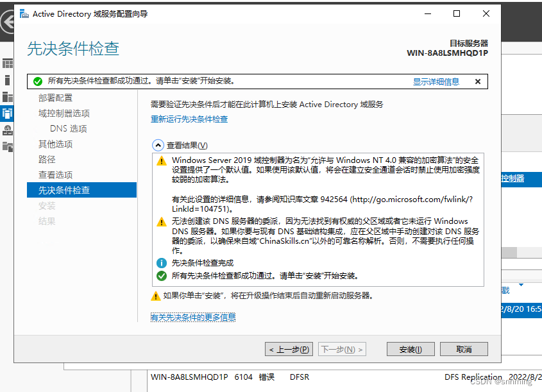Image resolution: width=542 pixels, height=392 pixels.
Task: Collapse the 查看结果(V) section chevron
Action: click(x=158, y=145)
